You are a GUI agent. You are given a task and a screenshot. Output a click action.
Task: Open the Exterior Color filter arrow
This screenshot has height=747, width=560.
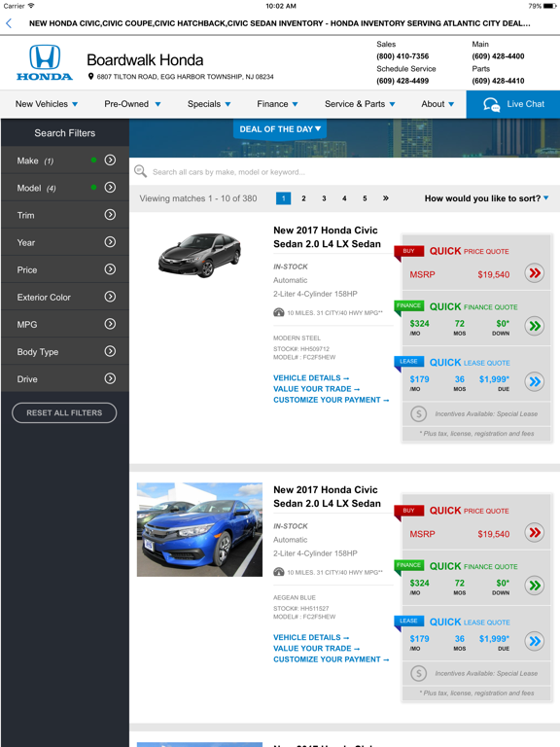110,297
